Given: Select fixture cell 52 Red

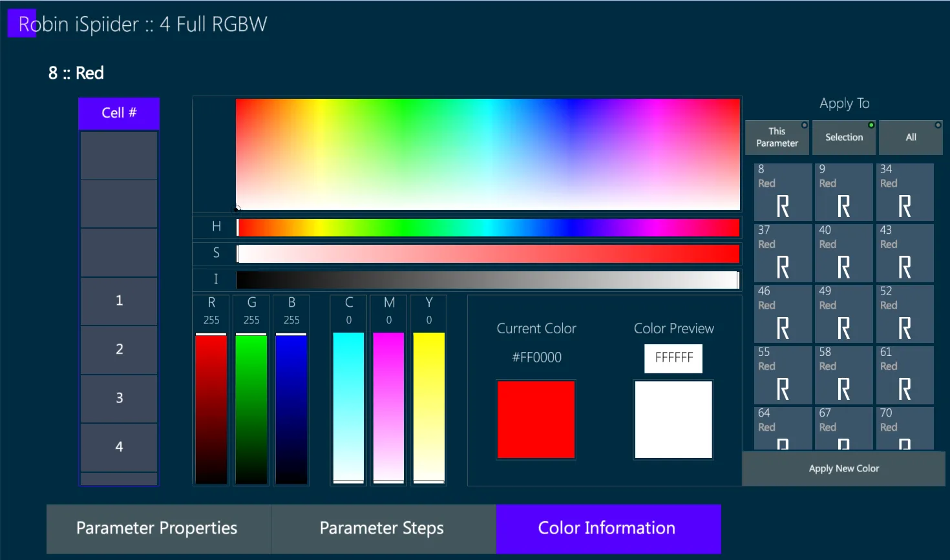Looking at the screenshot, I should point(905,314).
